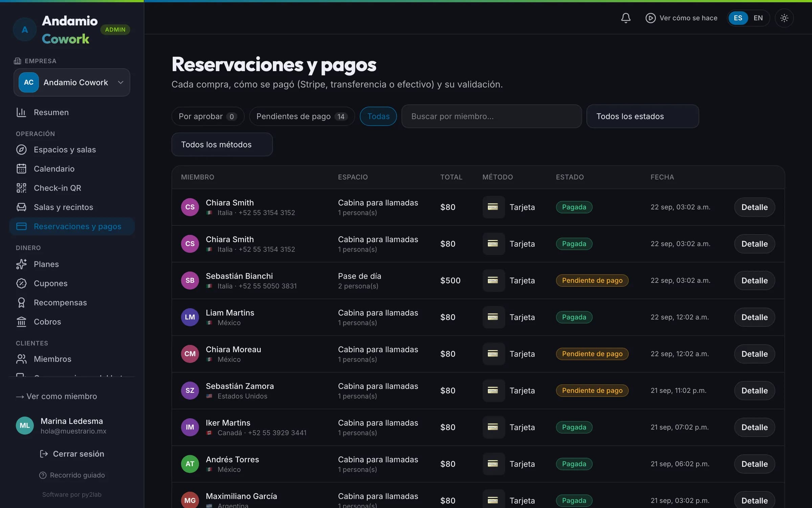The image size is (812, 508).
Task: Select the Pendientes de pago filter tab
Action: pos(302,116)
